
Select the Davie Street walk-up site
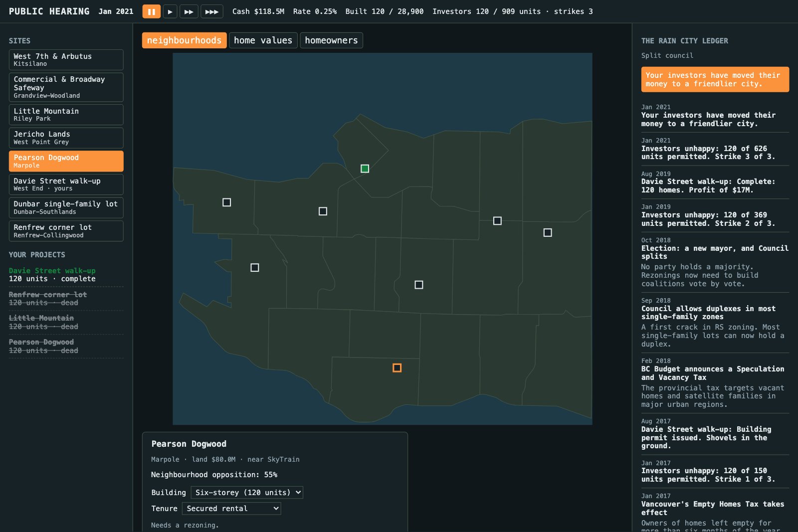point(66,184)
